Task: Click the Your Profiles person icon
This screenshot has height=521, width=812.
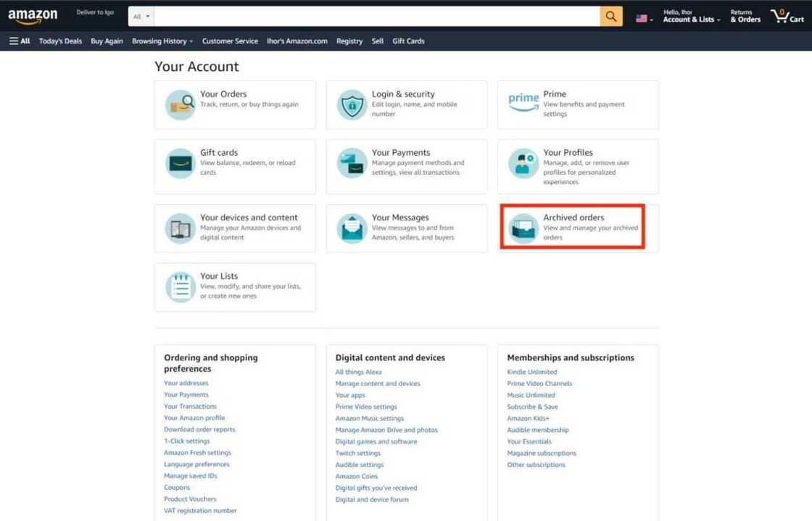Action: [523, 164]
